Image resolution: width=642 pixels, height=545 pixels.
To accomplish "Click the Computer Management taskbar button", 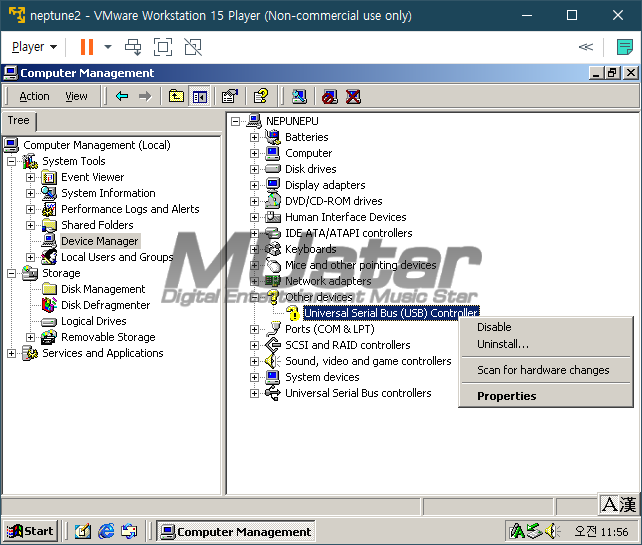I will tap(236, 531).
